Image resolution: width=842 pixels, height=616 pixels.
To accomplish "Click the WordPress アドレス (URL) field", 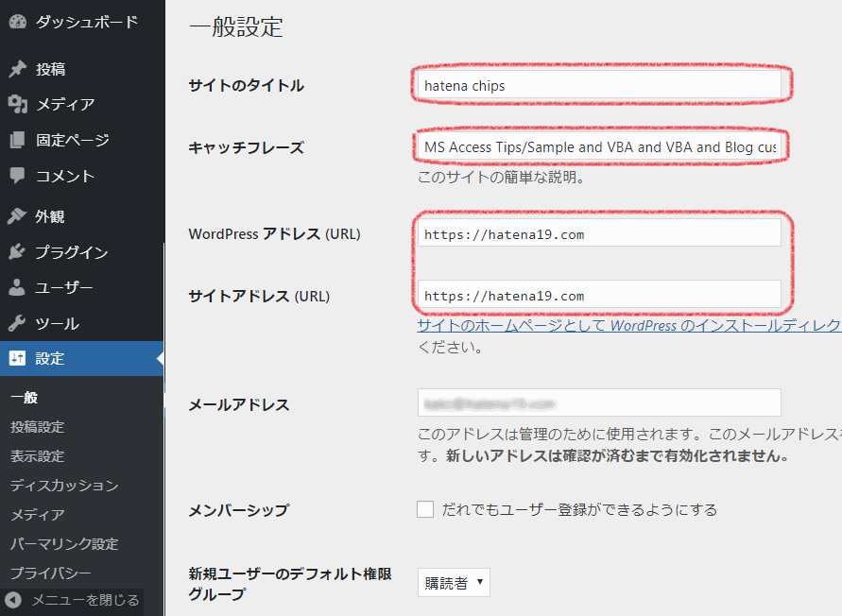I will (599, 232).
